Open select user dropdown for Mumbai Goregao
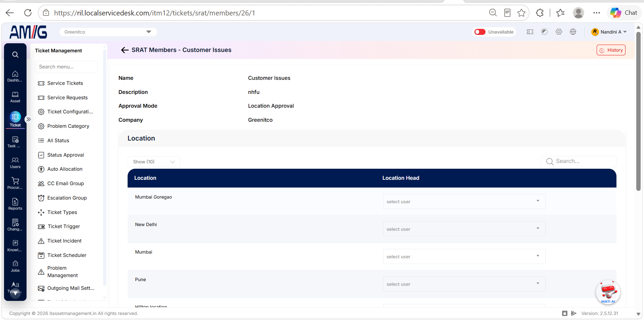Screen dimensions: 644x320 click(464, 202)
